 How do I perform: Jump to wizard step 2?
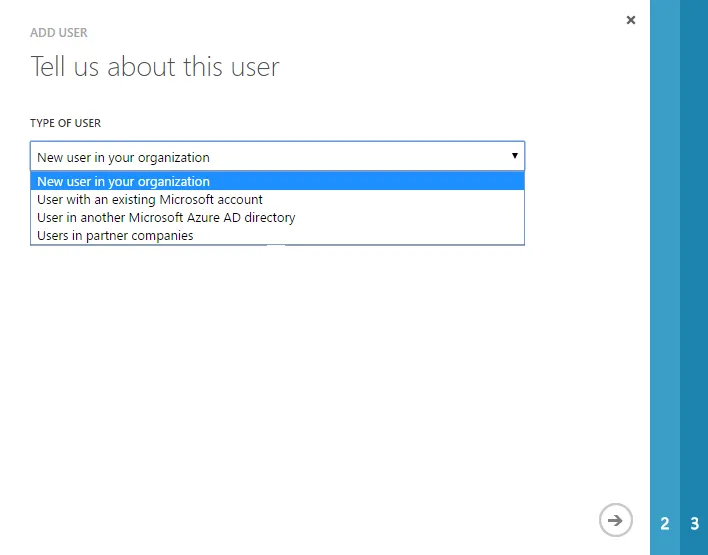(665, 523)
